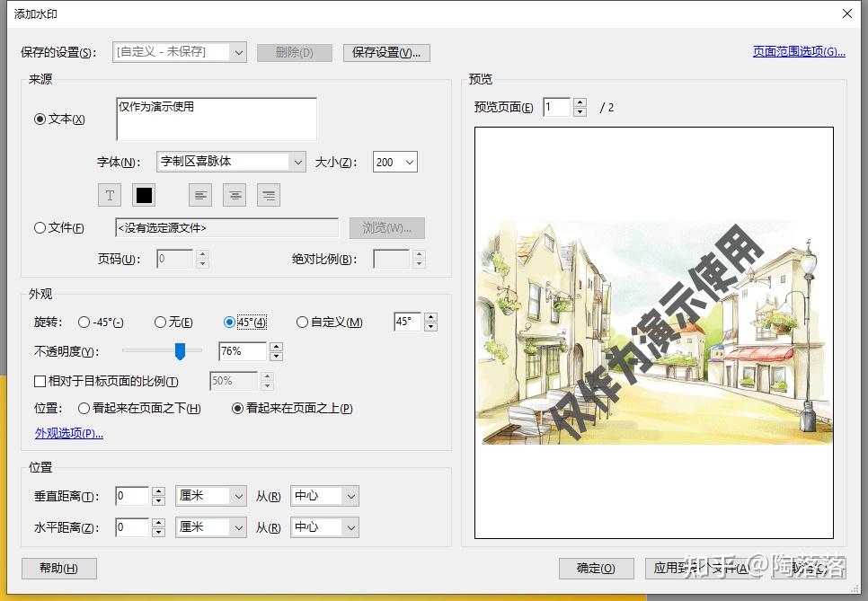Image resolution: width=868 pixels, height=601 pixels.
Task: Click the 确定 button
Action: [x=597, y=569]
